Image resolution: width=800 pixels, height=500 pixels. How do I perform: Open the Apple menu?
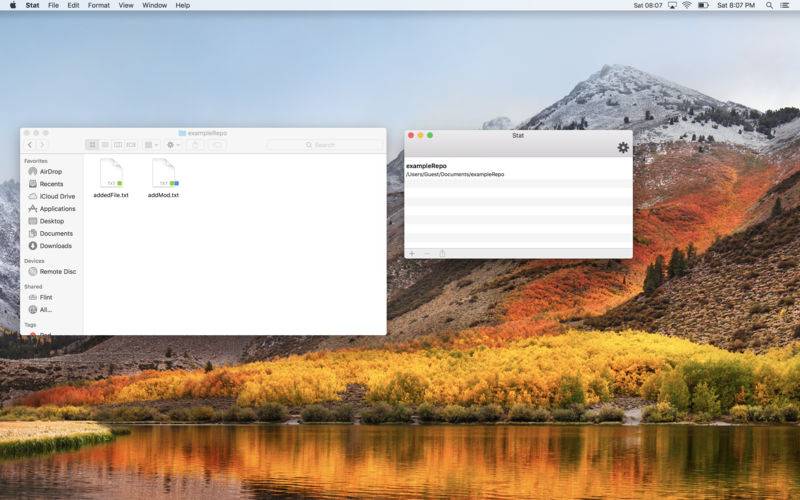(x=13, y=5)
